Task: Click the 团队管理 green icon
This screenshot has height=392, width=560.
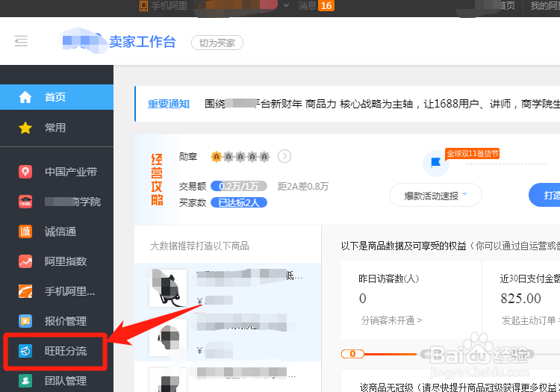Action: click(x=25, y=381)
